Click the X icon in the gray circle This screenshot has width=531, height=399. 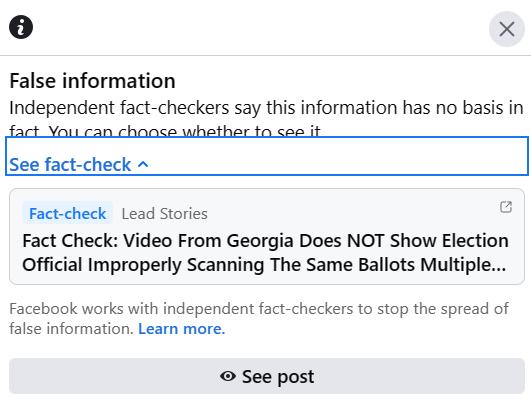click(507, 29)
